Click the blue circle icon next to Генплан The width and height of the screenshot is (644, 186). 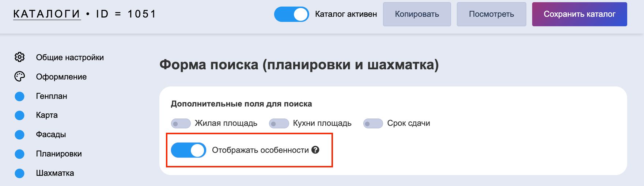coord(19,96)
